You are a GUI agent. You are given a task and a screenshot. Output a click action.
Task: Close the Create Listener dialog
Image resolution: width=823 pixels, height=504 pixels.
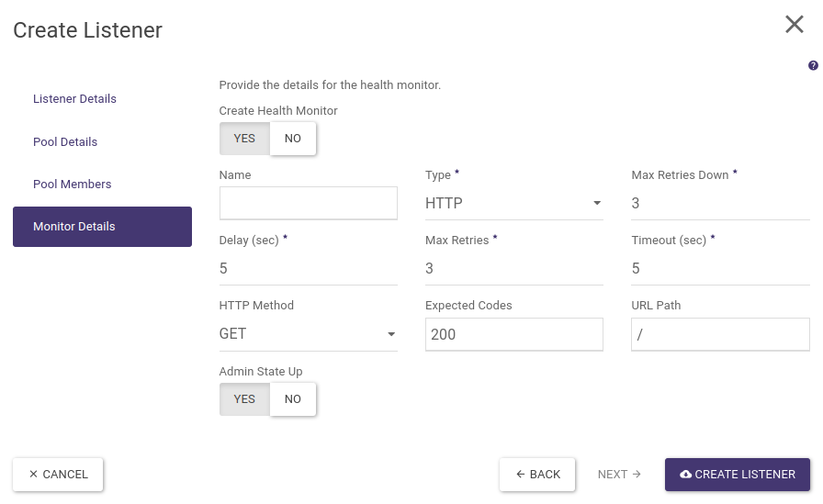pyautogui.click(x=795, y=25)
